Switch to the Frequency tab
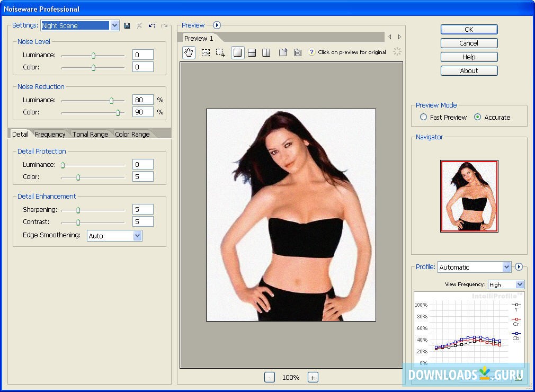This screenshot has height=392, width=535. click(50, 134)
